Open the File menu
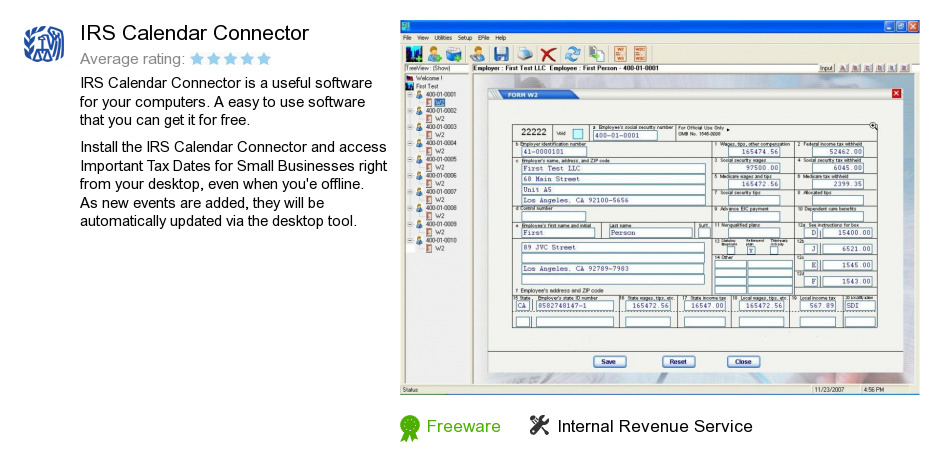940x472 pixels. click(407, 37)
